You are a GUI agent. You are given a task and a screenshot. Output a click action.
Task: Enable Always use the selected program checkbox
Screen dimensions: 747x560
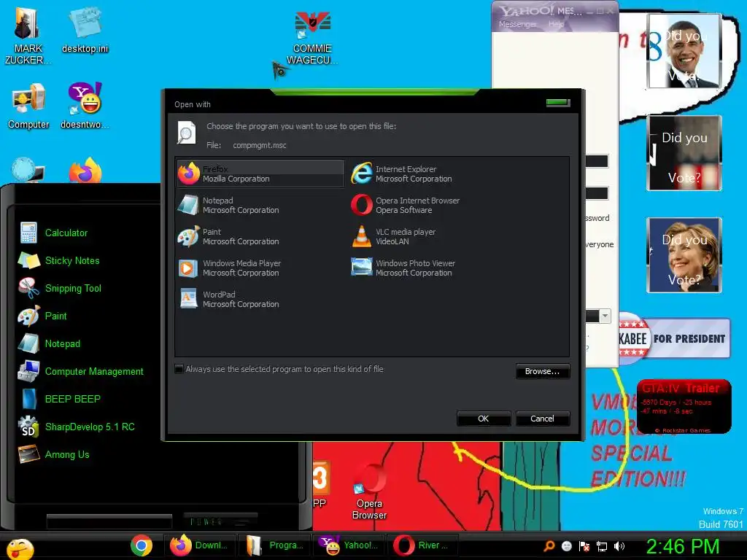pyautogui.click(x=179, y=369)
